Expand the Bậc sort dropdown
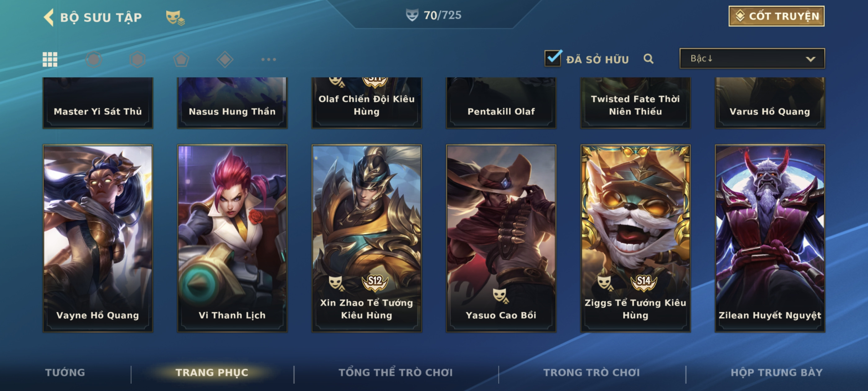 tap(752, 58)
